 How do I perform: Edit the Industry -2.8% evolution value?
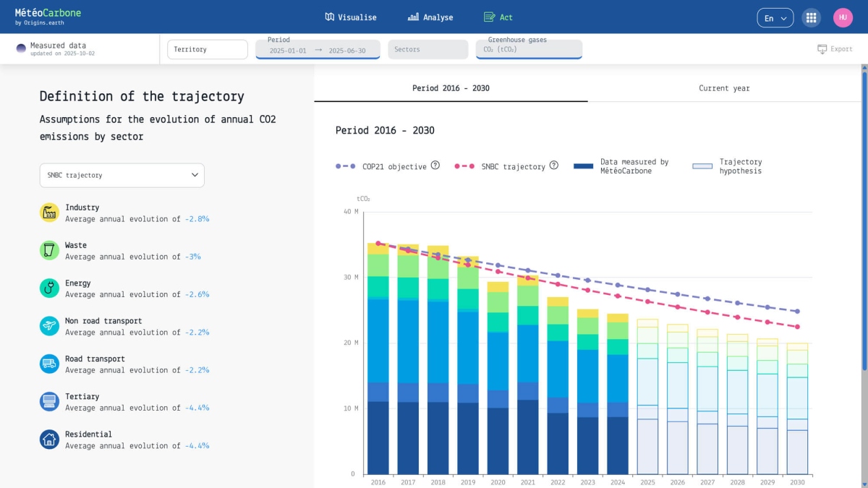point(197,219)
